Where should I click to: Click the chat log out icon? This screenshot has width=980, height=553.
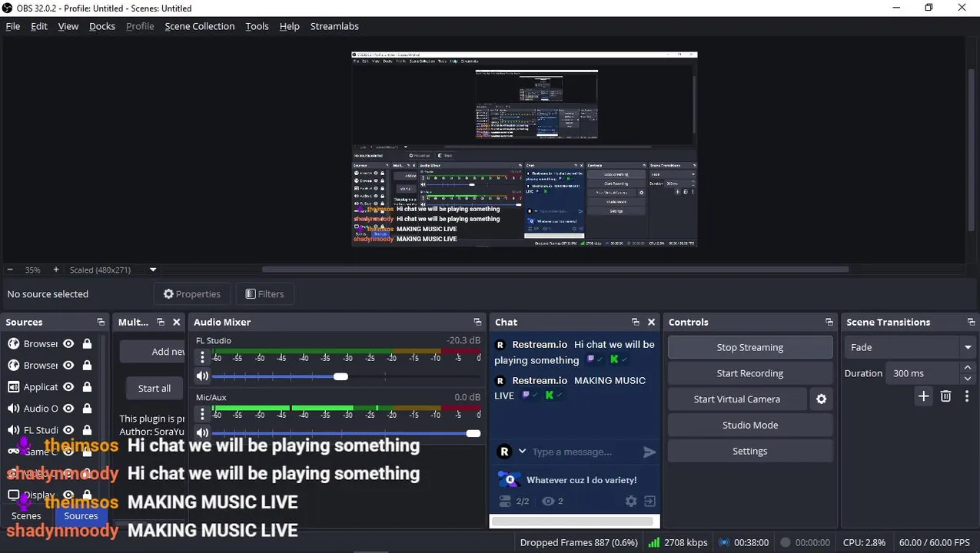(x=649, y=501)
